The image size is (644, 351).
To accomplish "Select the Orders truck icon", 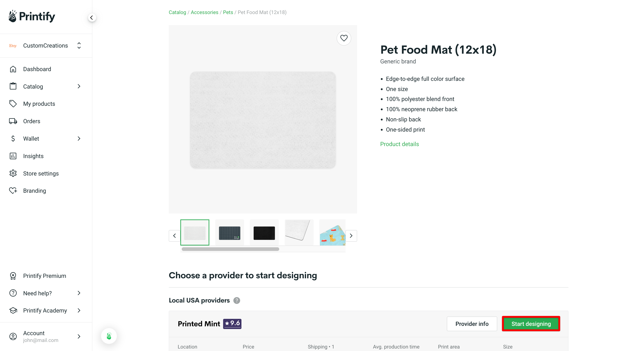I will pyautogui.click(x=13, y=121).
